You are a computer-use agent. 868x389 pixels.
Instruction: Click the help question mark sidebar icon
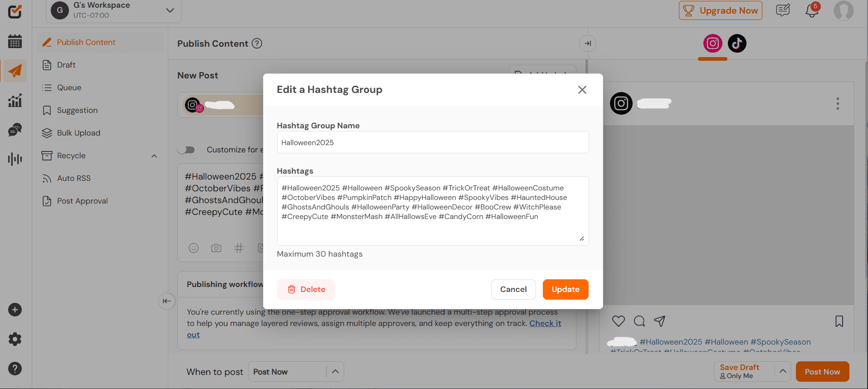coord(15,369)
